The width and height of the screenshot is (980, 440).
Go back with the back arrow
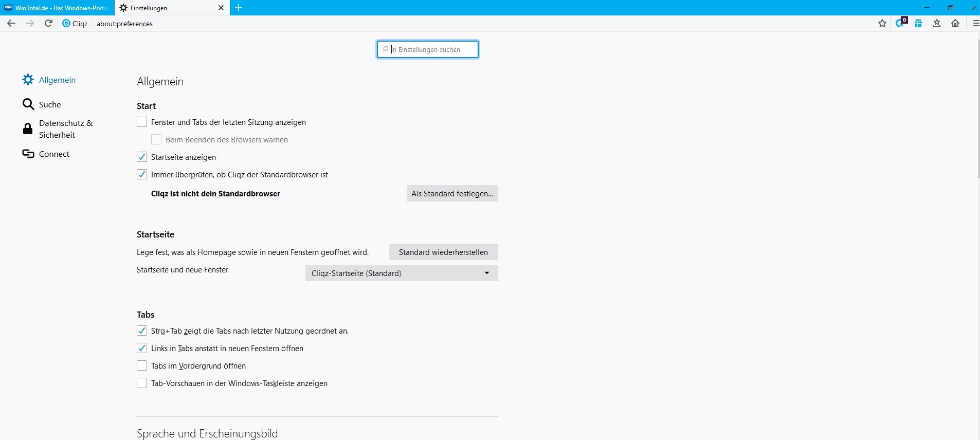coord(11,23)
